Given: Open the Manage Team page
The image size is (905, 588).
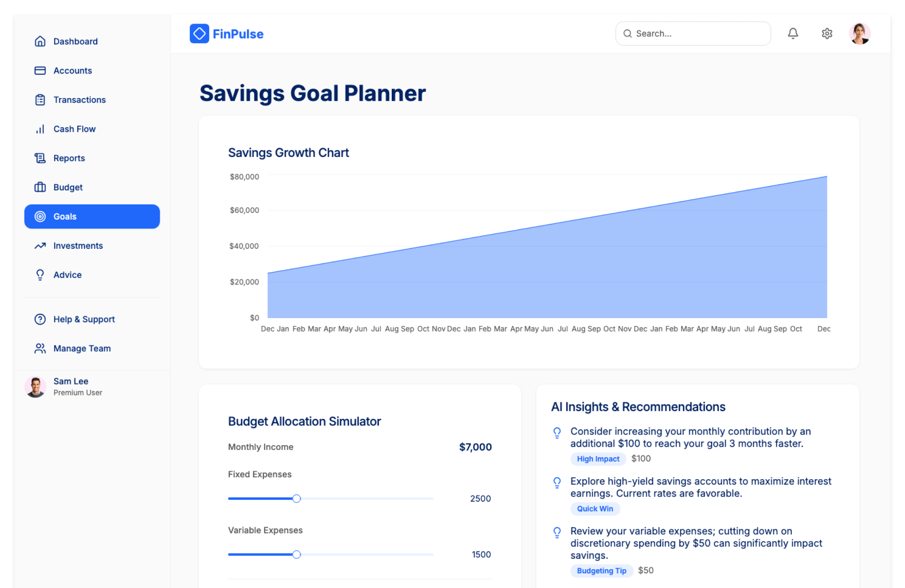Looking at the screenshot, I should (x=82, y=349).
